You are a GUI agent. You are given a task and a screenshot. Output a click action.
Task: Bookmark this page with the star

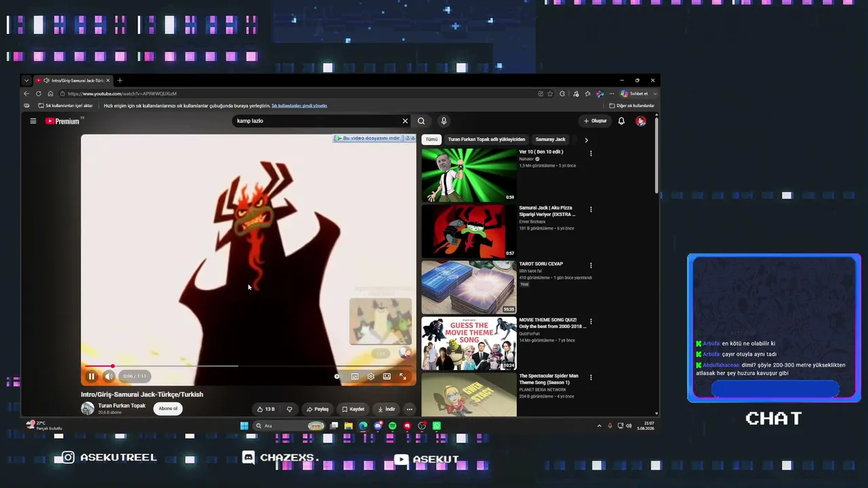point(550,94)
